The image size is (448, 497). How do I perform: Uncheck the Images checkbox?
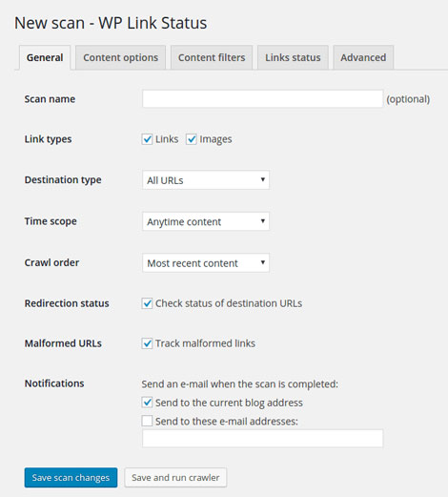[x=191, y=139]
